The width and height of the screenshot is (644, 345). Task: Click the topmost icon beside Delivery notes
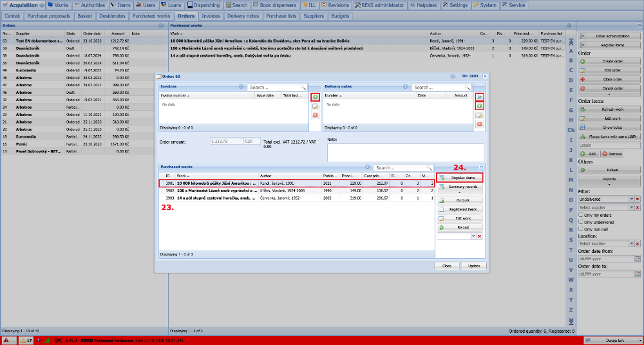click(x=479, y=97)
